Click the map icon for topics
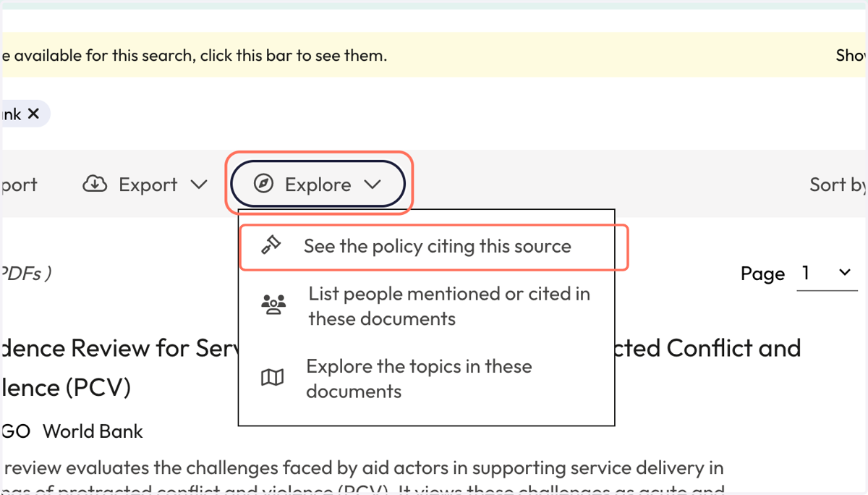Image resolution: width=868 pixels, height=495 pixels. 272,378
